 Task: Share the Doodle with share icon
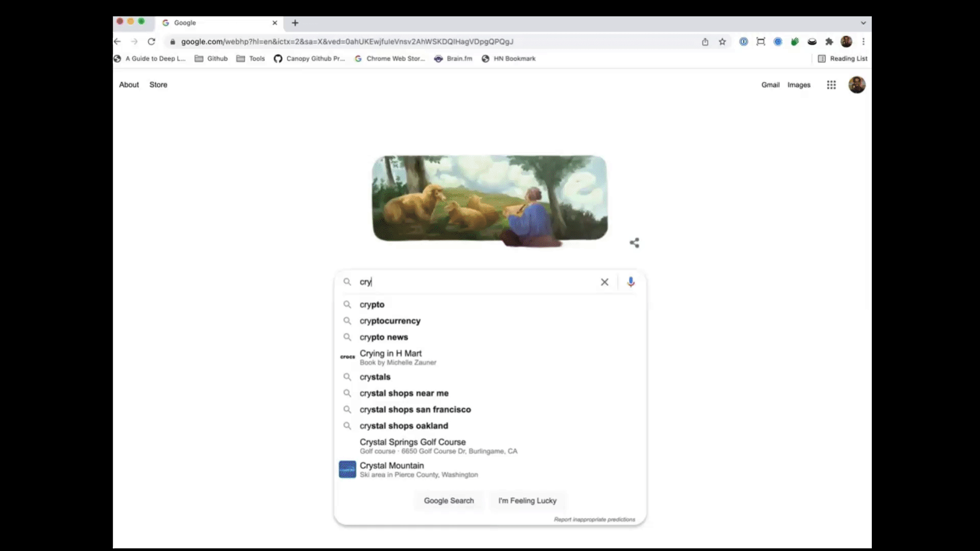pos(634,243)
